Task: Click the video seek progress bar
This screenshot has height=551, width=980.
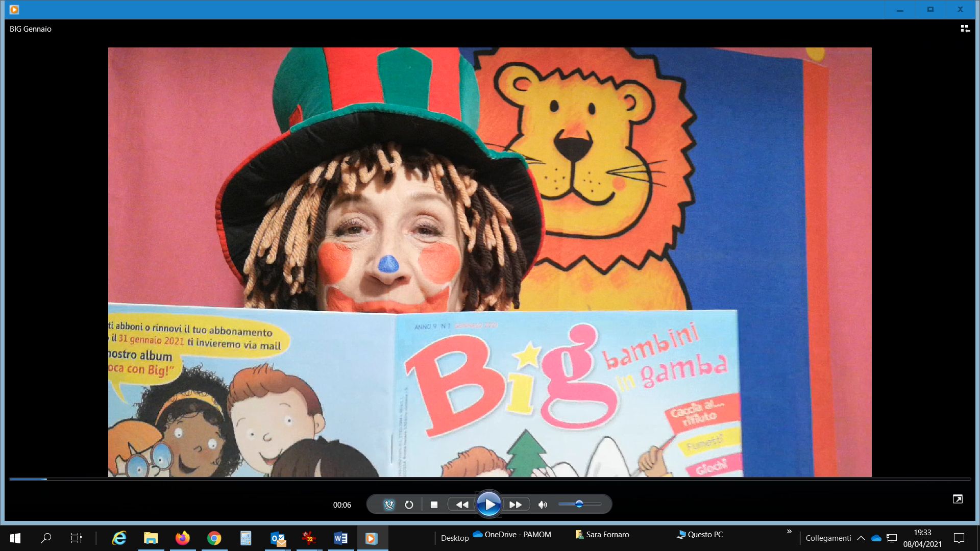Action: tap(490, 479)
